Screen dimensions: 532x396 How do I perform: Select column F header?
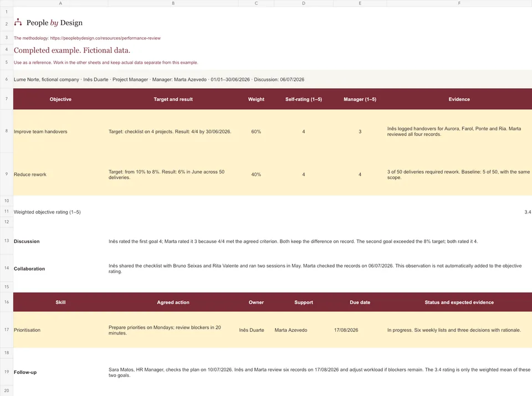(x=459, y=3)
